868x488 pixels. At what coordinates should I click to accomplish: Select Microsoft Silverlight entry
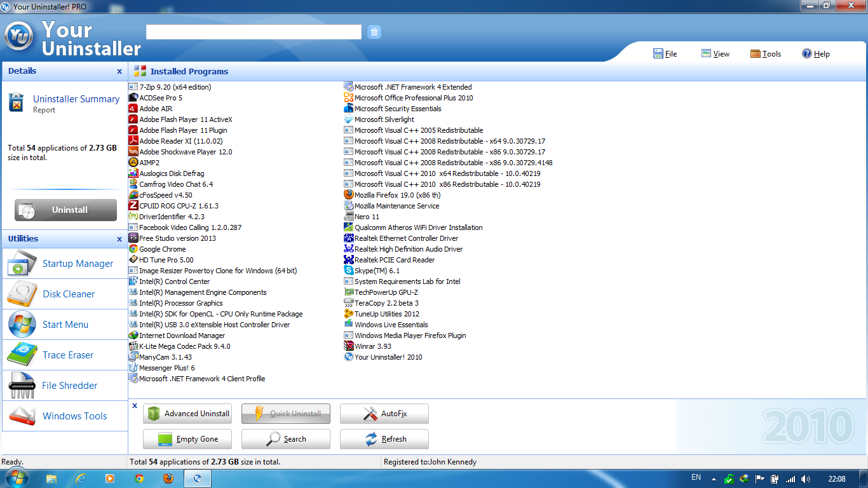[x=379, y=119]
